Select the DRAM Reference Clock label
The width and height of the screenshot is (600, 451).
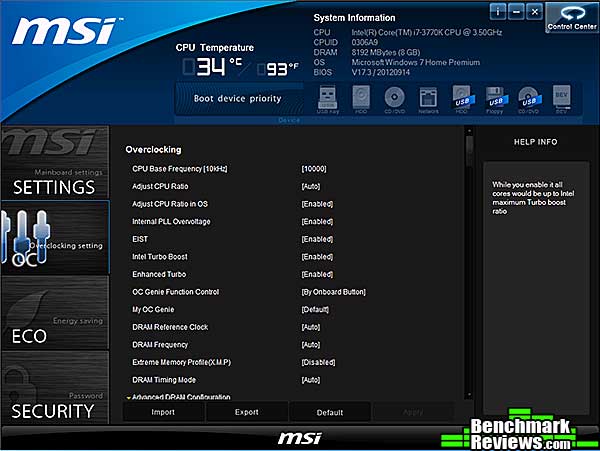pyautogui.click(x=170, y=327)
